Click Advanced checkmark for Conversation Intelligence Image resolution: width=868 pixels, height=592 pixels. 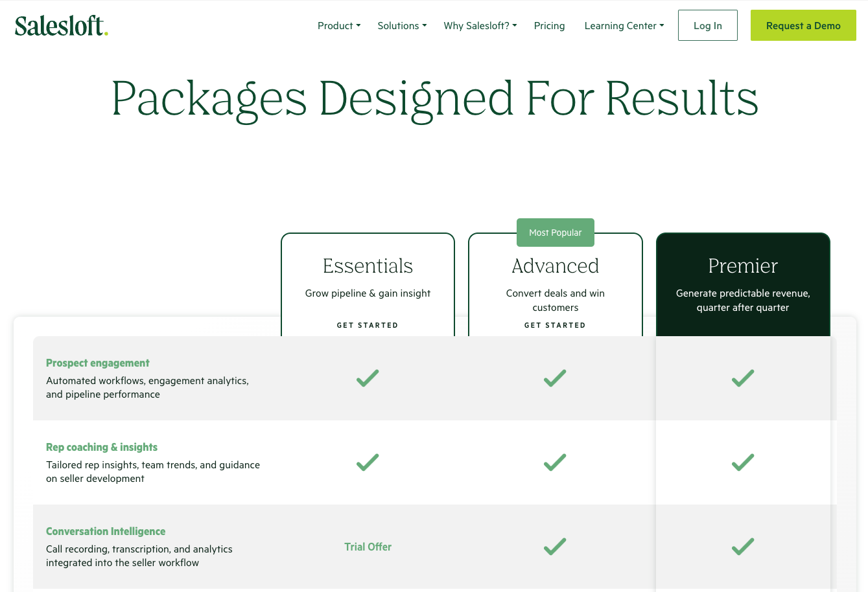(555, 546)
